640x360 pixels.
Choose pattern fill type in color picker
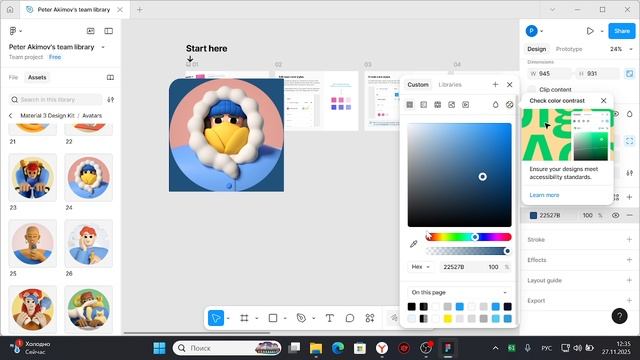(438, 105)
